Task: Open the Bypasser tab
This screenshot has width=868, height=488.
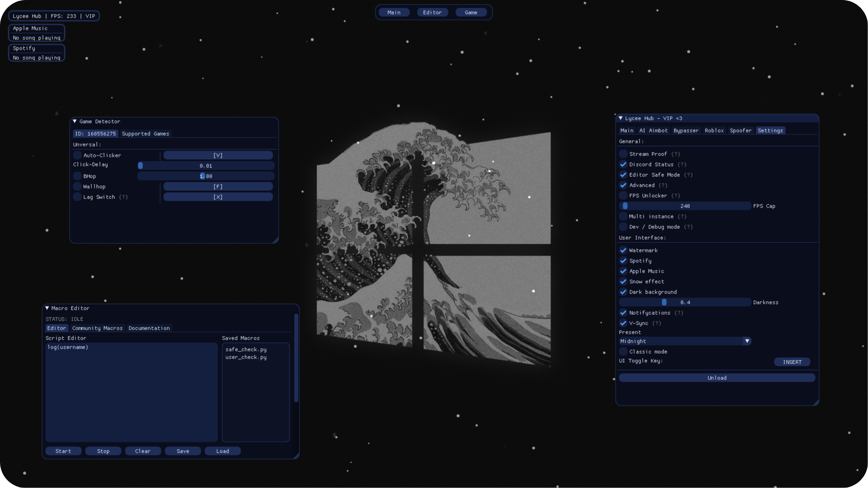Action: point(686,130)
